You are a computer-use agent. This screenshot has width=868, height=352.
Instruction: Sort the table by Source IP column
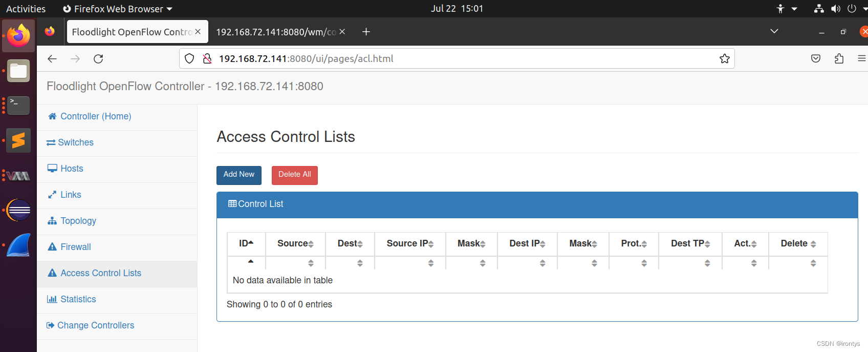click(x=410, y=244)
